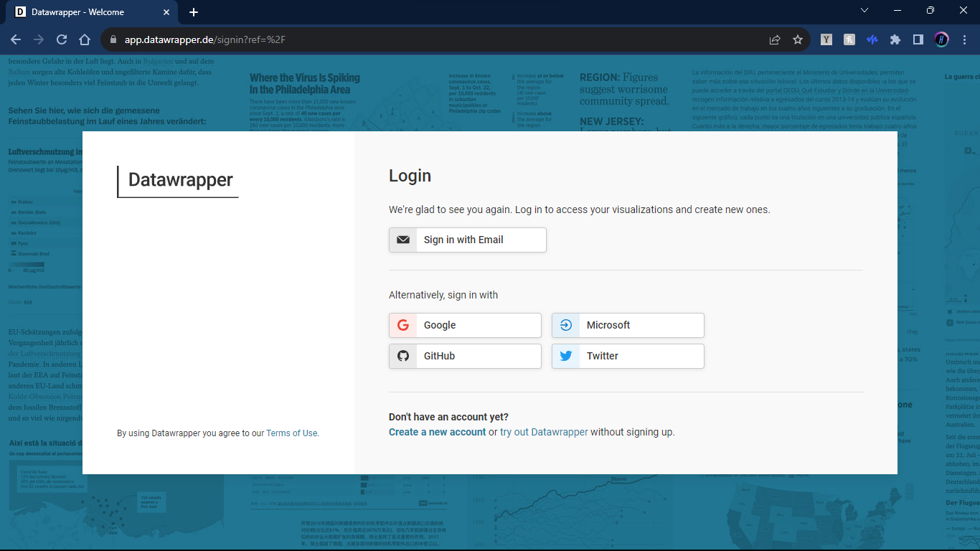
Task: Click the share icon in the address bar
Action: coord(775,39)
